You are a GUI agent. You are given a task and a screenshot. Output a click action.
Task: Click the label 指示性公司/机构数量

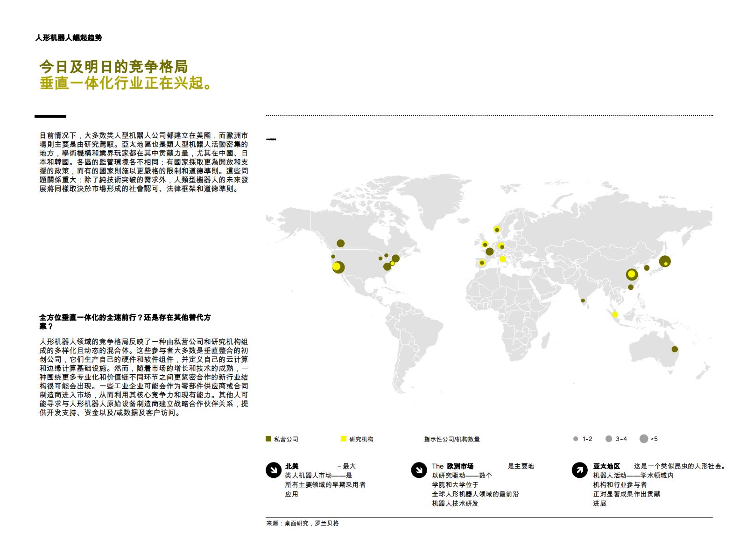(452, 439)
